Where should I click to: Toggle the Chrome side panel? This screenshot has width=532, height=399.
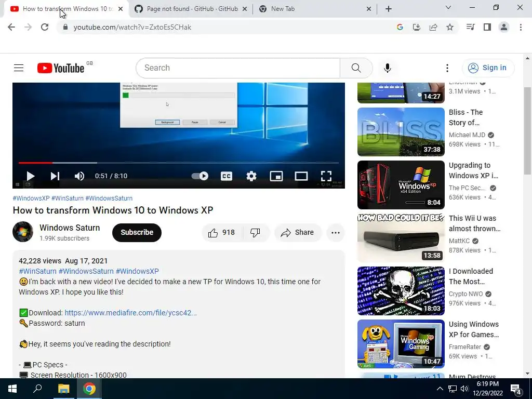click(x=487, y=27)
